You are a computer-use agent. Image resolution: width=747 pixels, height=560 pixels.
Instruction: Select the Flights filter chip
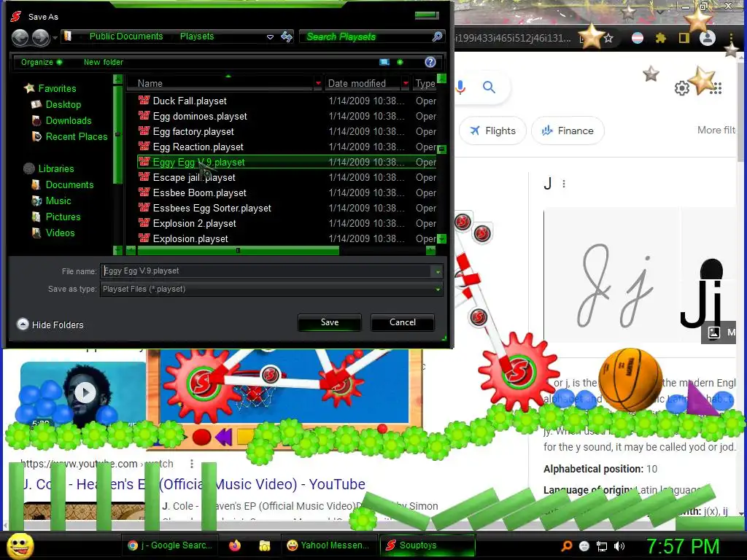point(492,131)
